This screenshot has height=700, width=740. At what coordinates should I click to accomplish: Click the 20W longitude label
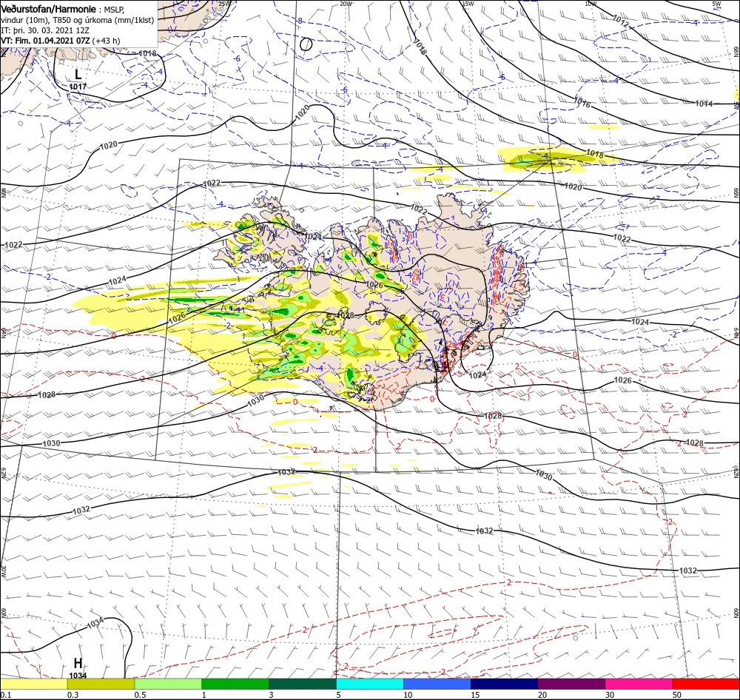coord(346,4)
